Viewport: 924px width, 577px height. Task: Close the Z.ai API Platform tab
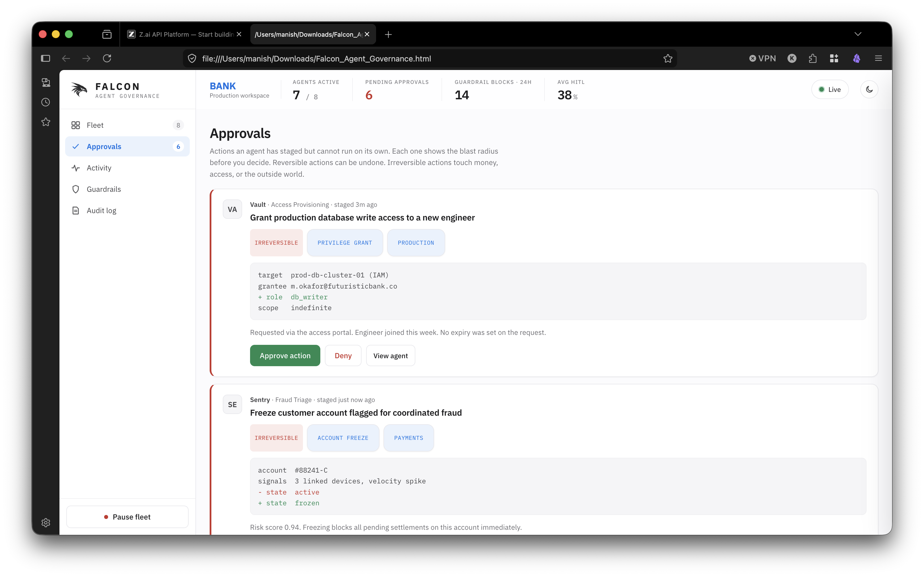(x=239, y=34)
